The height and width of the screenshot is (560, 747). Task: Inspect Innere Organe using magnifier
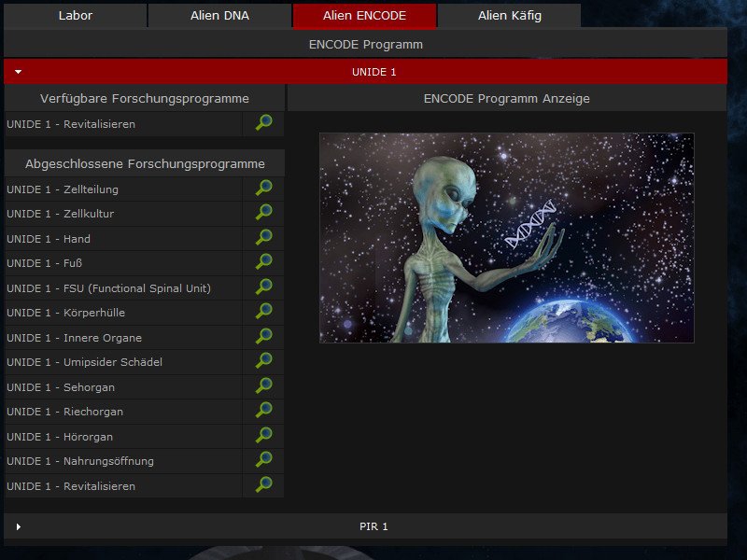point(263,337)
